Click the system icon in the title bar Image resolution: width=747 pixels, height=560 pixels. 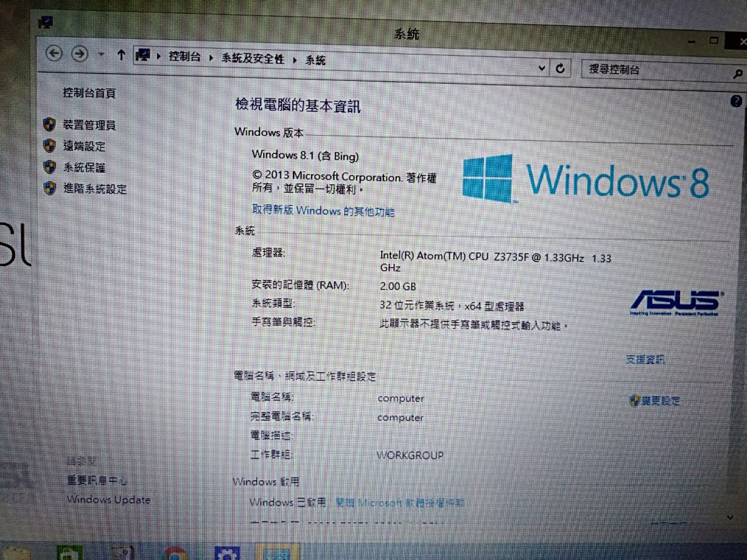46,22
